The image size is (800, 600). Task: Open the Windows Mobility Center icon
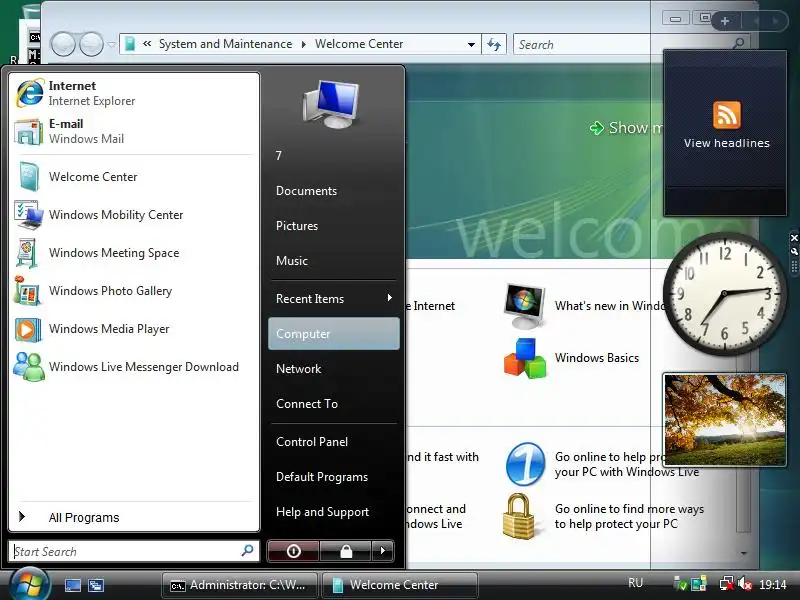(x=29, y=215)
